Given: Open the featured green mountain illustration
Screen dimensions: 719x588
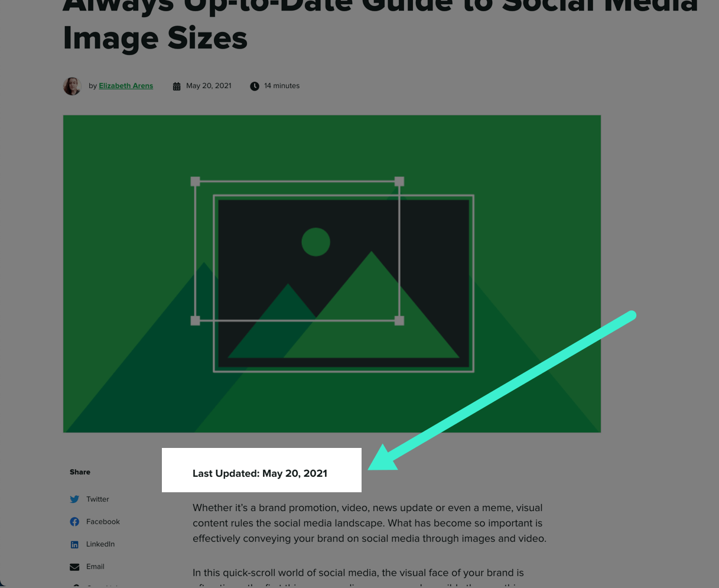Looking at the screenshot, I should (x=332, y=274).
